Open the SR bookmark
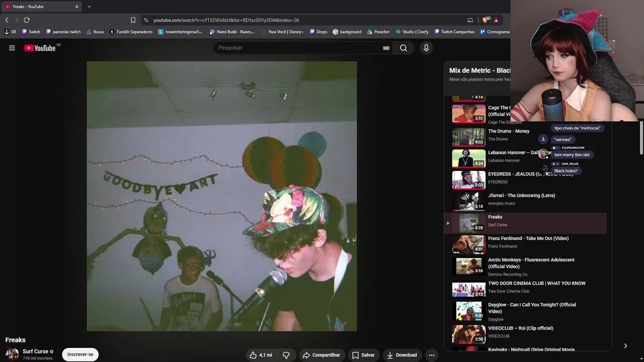This screenshot has height=362, width=644. 10,32
